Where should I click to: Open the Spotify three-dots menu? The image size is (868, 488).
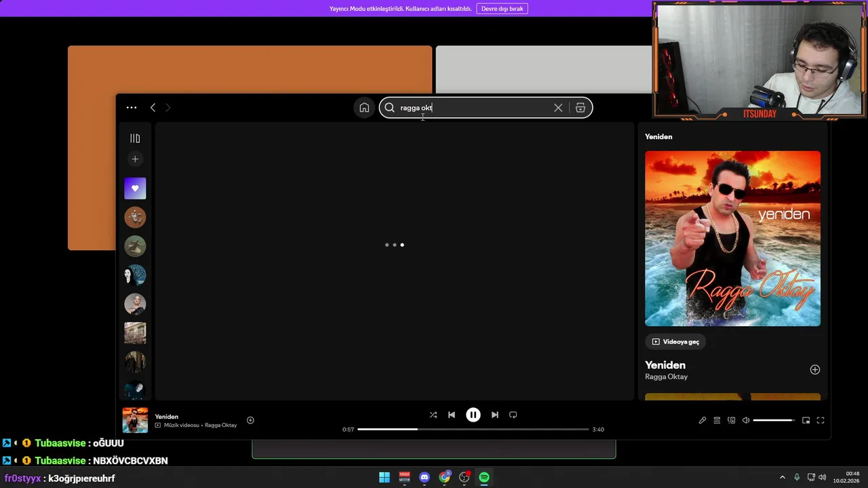point(132,108)
